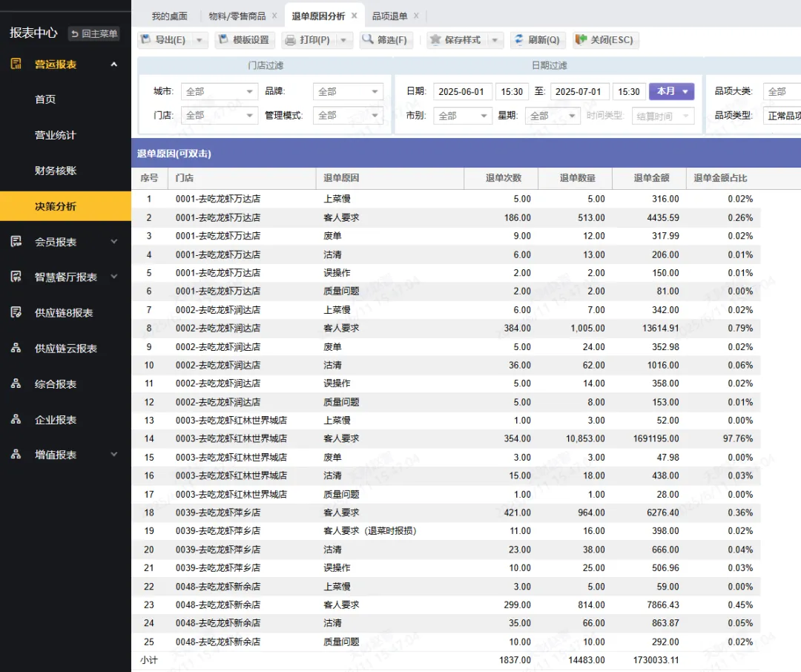
Task: Click the 回主菜单 button
Action: coord(93,33)
